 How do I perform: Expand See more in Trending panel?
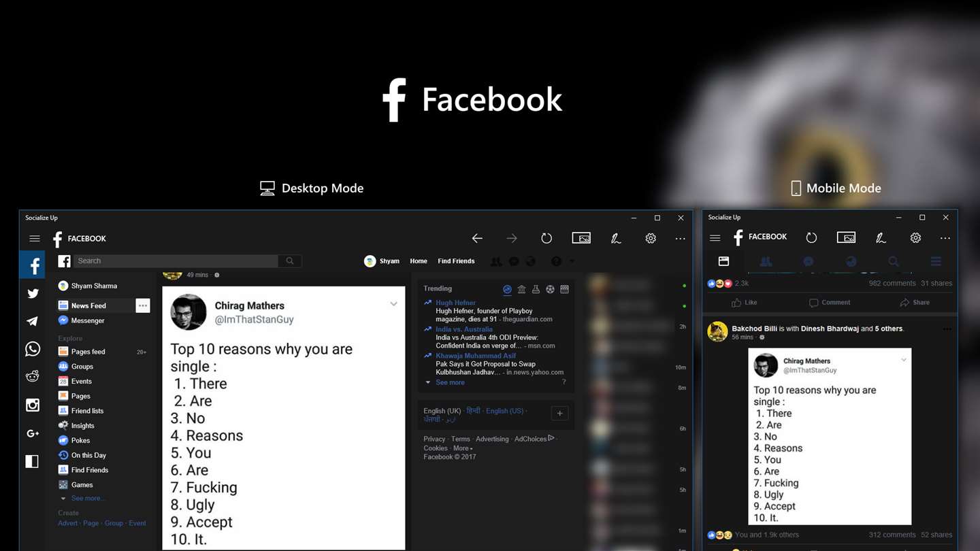450,382
